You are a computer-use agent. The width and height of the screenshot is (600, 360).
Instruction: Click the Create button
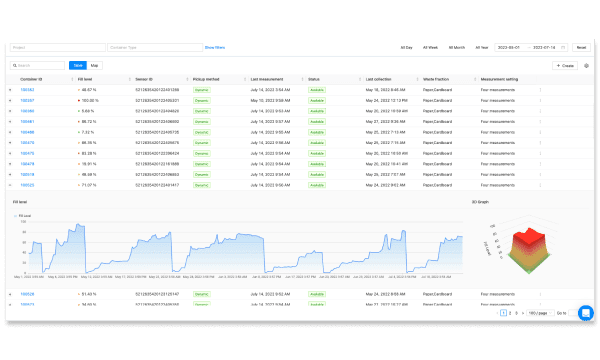[x=565, y=66]
